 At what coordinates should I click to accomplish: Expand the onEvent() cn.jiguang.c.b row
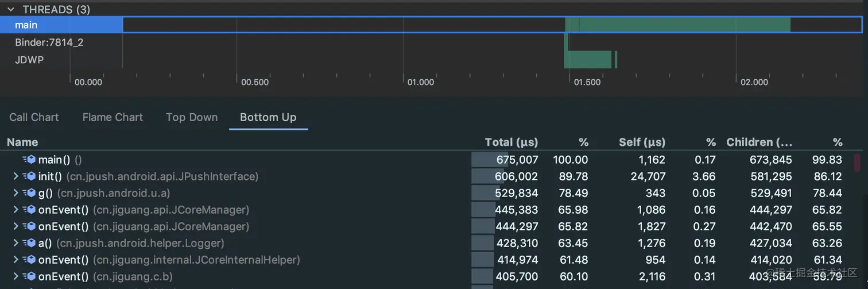pyautogui.click(x=15, y=276)
